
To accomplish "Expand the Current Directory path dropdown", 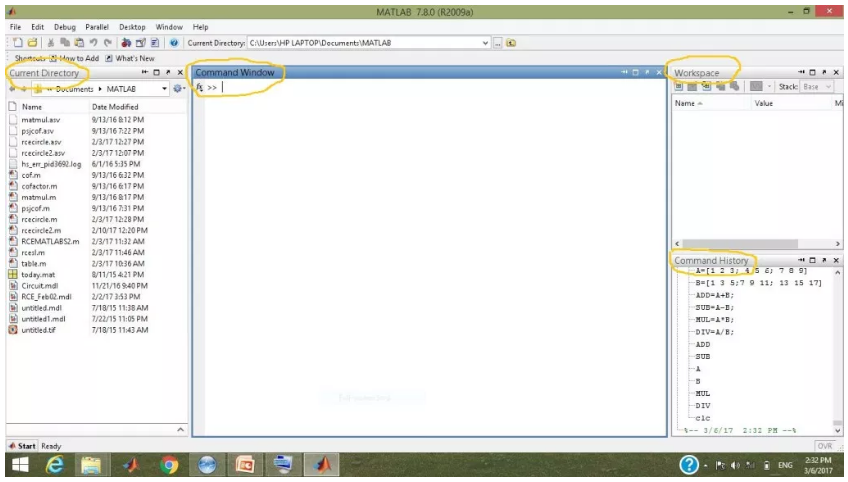I will point(485,43).
